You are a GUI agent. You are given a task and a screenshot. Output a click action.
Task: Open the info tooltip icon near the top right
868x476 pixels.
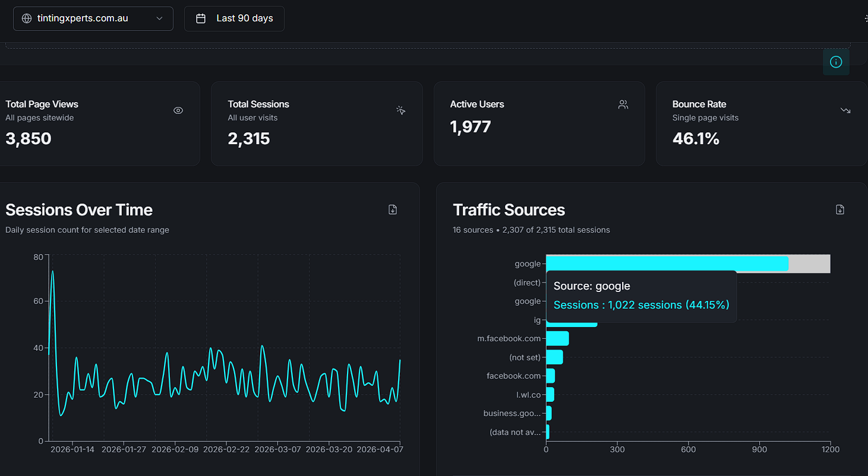tap(836, 62)
